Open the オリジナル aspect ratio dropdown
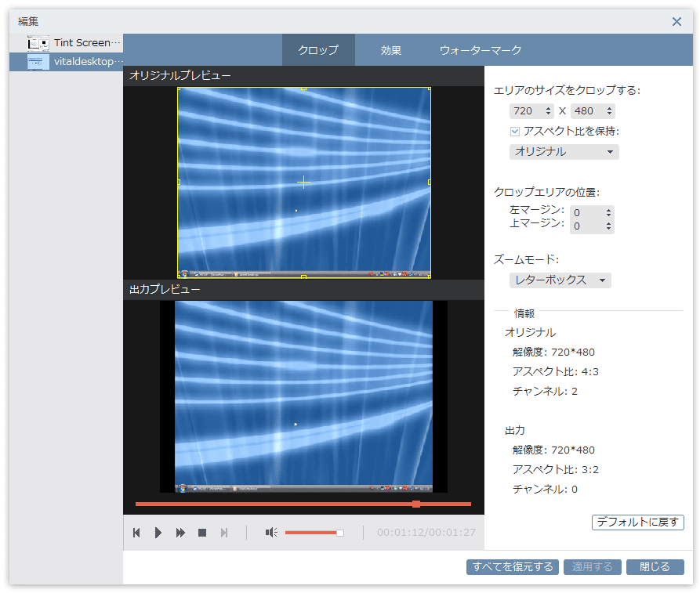The height and width of the screenshot is (593, 700). pos(564,152)
